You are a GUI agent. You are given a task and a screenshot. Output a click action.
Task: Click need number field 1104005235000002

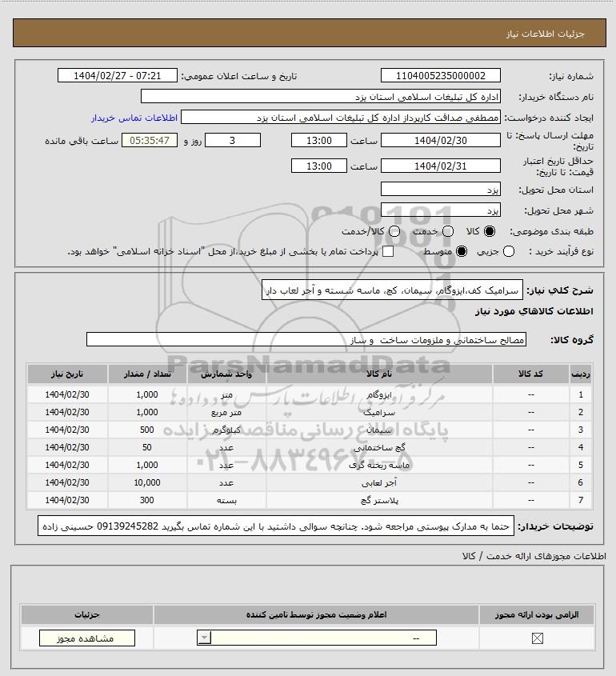[x=441, y=75]
